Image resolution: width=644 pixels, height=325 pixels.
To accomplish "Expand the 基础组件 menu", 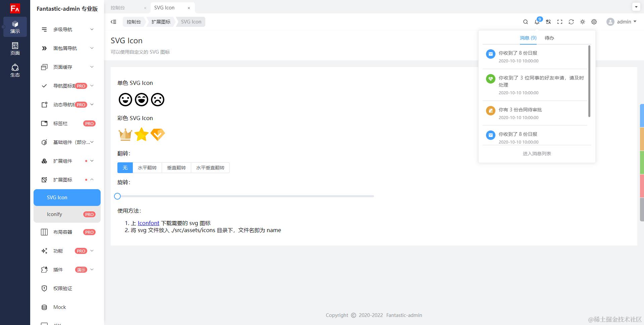I will point(67,142).
